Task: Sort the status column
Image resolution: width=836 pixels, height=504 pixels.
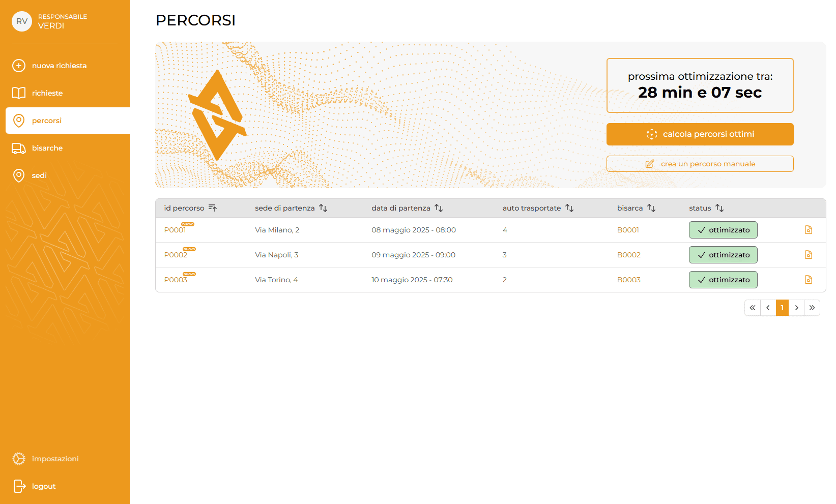Action: pyautogui.click(x=719, y=208)
